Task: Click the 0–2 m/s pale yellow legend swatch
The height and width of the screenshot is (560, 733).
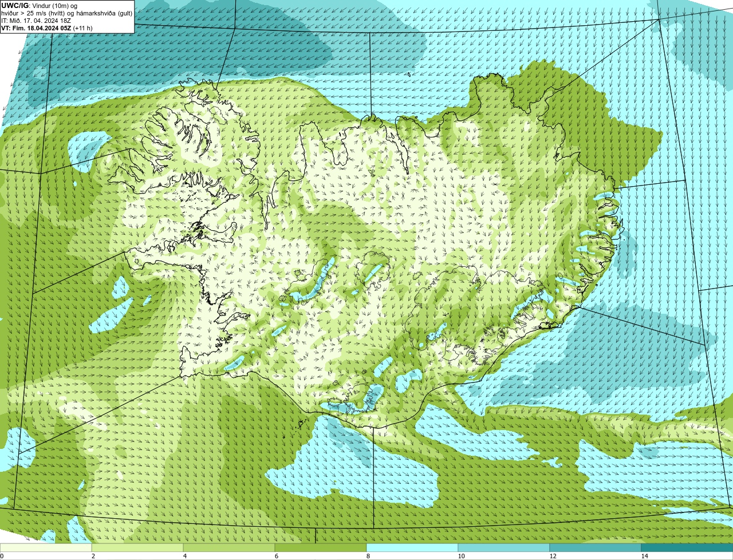Action: [x=46, y=548]
